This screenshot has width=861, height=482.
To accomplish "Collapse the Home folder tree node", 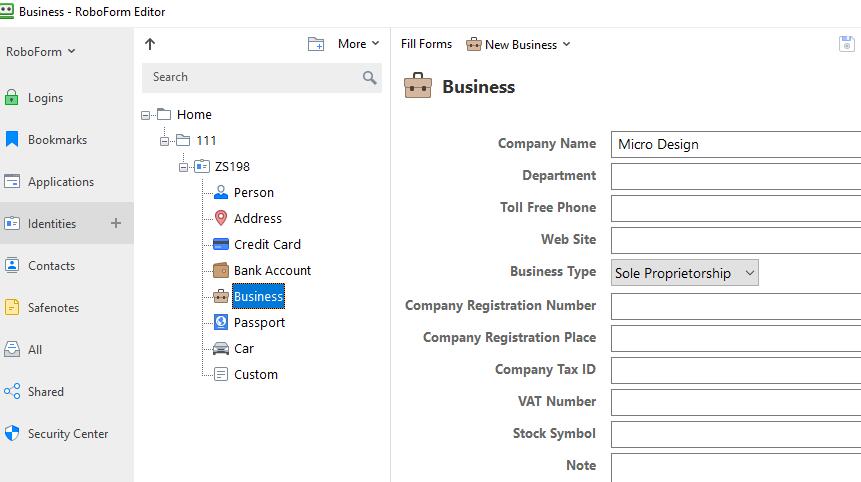I will coord(147,115).
